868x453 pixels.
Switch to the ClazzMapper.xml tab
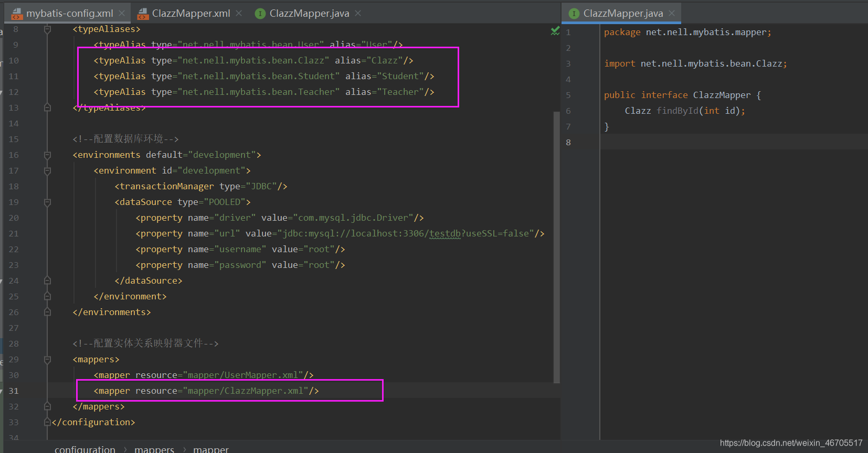click(191, 13)
